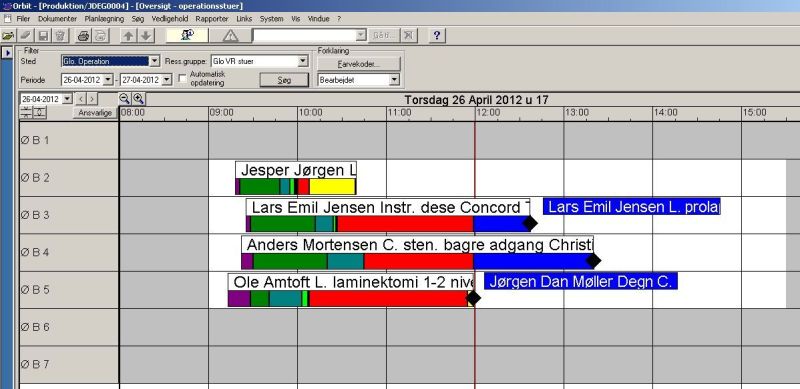Click the Ansvarlige button
The height and width of the screenshot is (389, 800).
click(x=95, y=113)
